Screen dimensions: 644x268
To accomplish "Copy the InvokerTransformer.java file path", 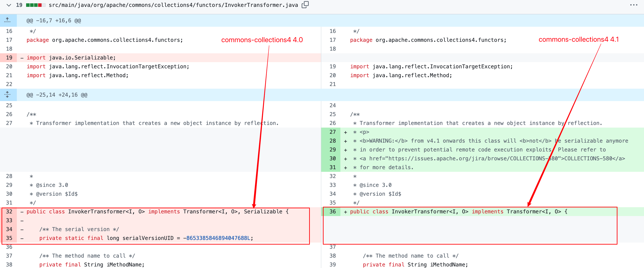I will [305, 5].
